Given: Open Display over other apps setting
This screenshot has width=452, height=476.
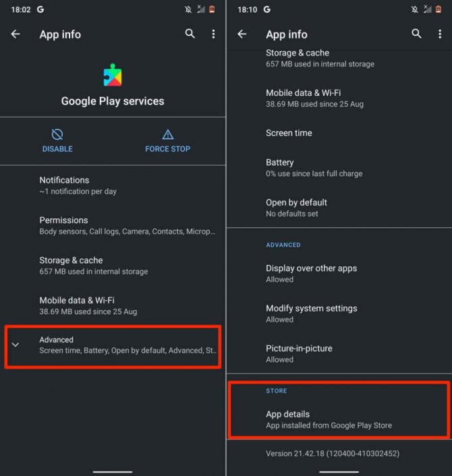Looking at the screenshot, I should point(339,274).
